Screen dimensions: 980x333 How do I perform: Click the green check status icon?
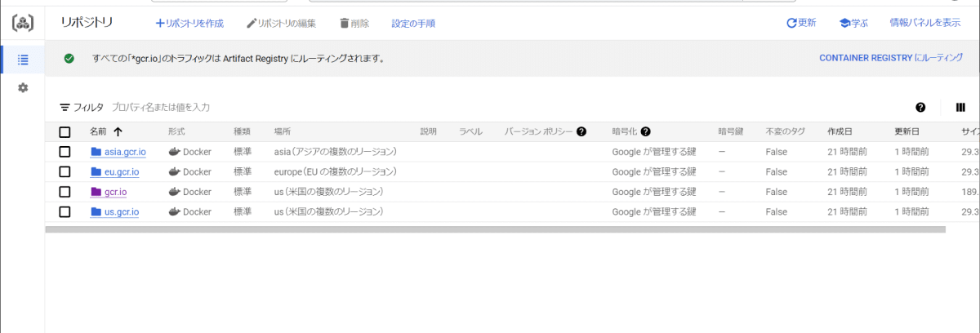tap(69, 59)
